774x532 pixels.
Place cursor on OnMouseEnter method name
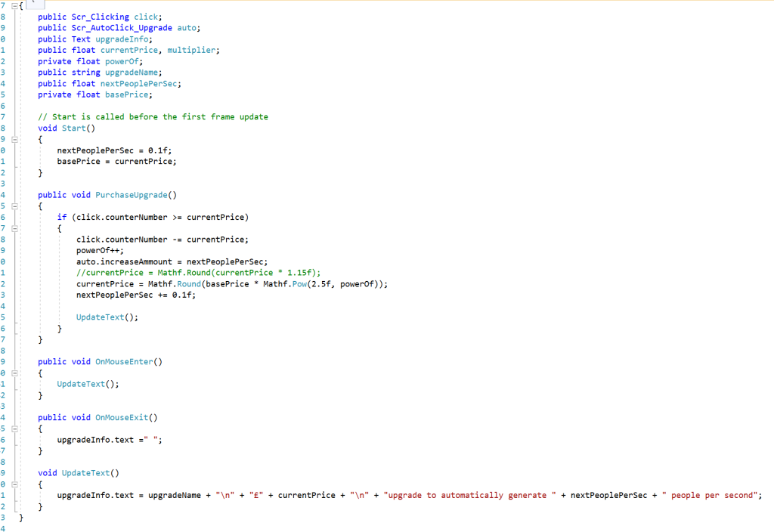point(124,361)
